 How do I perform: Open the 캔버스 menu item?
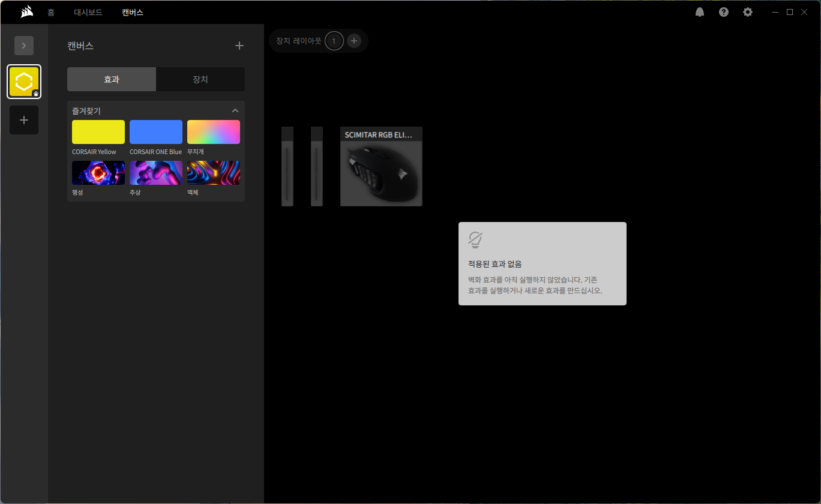coord(133,12)
